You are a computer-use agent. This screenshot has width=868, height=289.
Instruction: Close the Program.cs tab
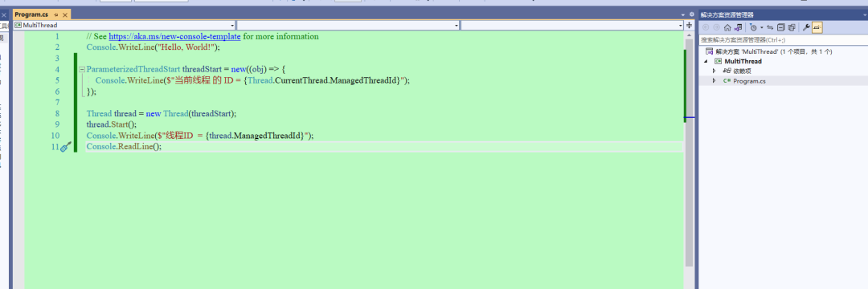[65, 14]
